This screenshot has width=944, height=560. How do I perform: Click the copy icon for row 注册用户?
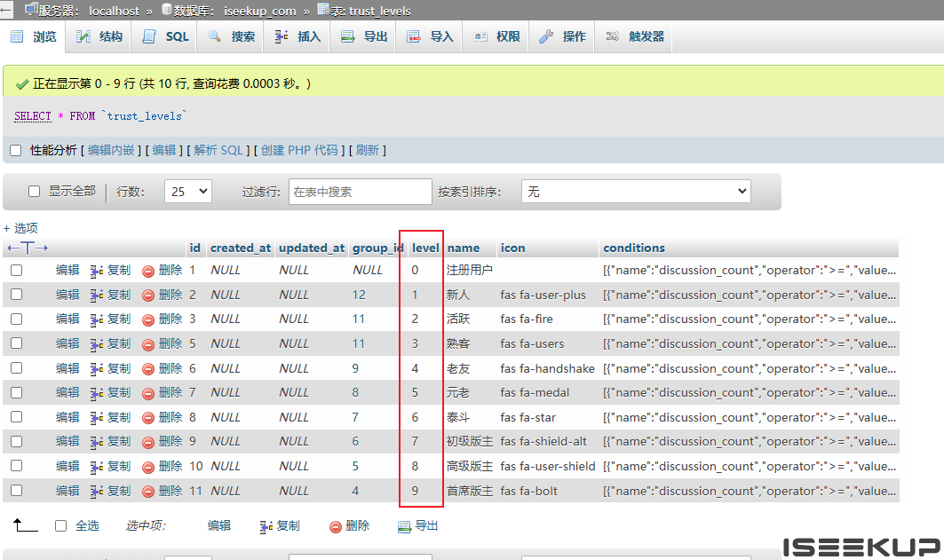coord(96,272)
